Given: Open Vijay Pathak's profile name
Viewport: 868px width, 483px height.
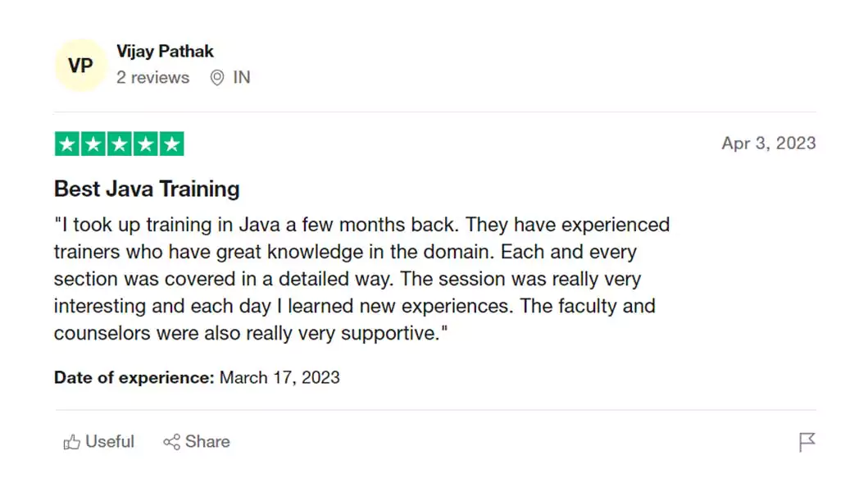Looking at the screenshot, I should tap(165, 51).
